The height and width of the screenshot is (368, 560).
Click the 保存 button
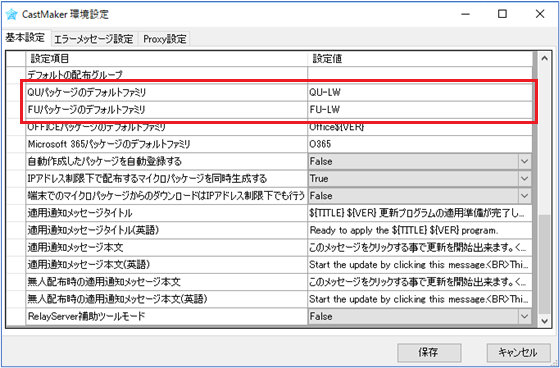click(429, 353)
